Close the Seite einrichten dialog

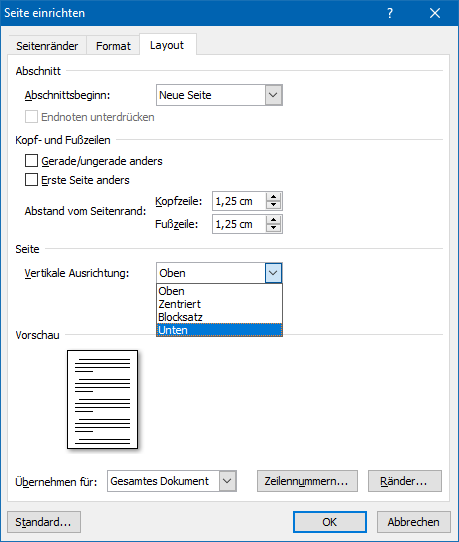pyautogui.click(x=435, y=13)
